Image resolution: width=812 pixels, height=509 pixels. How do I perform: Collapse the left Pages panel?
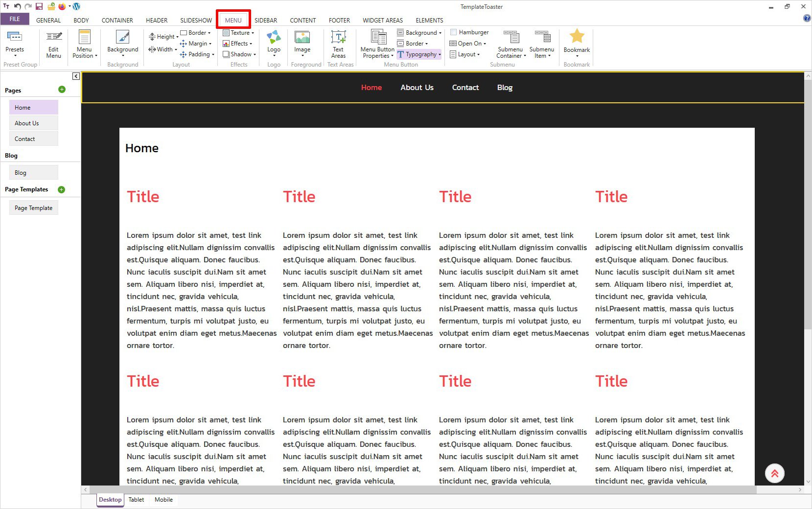[76, 76]
